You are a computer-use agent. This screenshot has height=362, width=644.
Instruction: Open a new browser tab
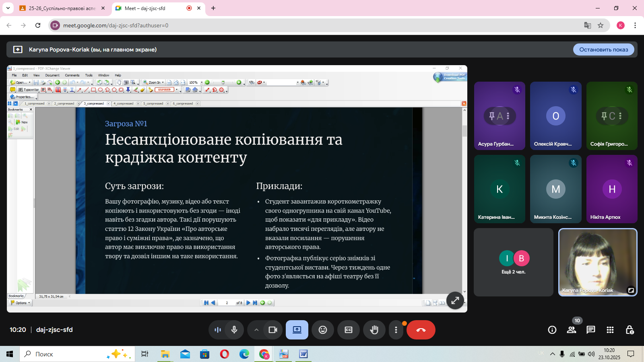[x=213, y=8]
